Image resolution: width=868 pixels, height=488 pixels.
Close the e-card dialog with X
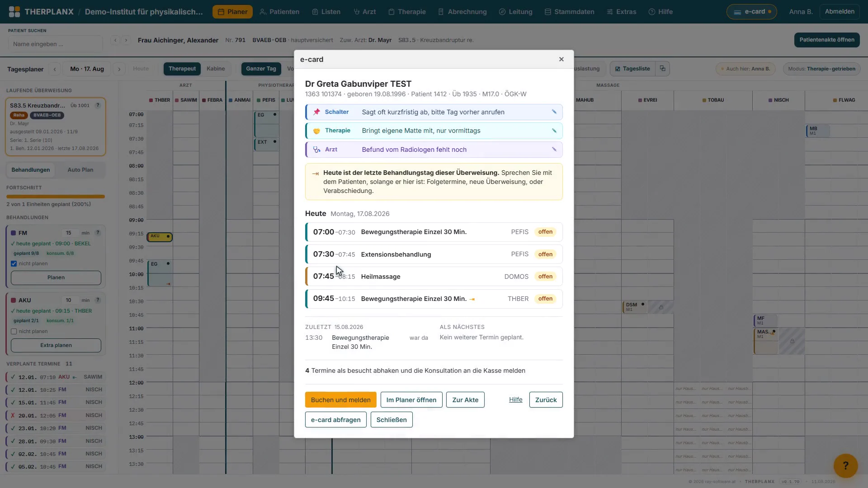pos(561,59)
